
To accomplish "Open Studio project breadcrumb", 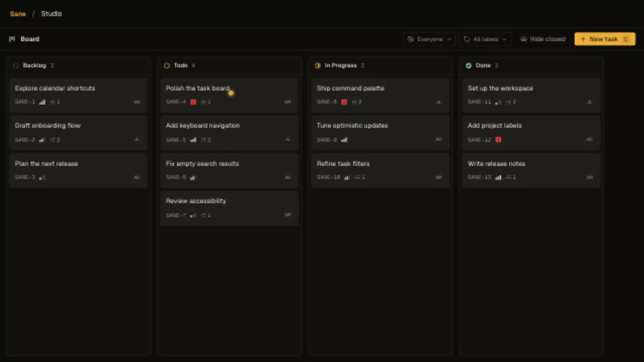I will coord(51,14).
